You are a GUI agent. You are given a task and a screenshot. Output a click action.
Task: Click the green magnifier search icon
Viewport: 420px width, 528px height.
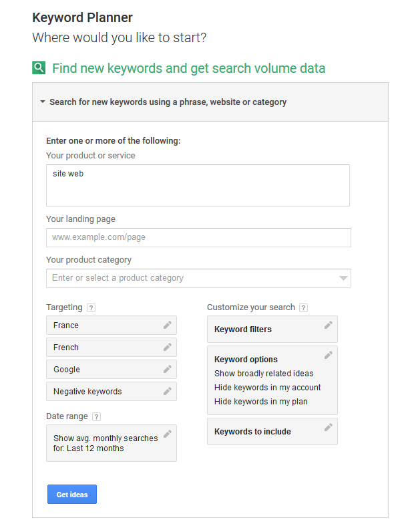click(x=39, y=68)
